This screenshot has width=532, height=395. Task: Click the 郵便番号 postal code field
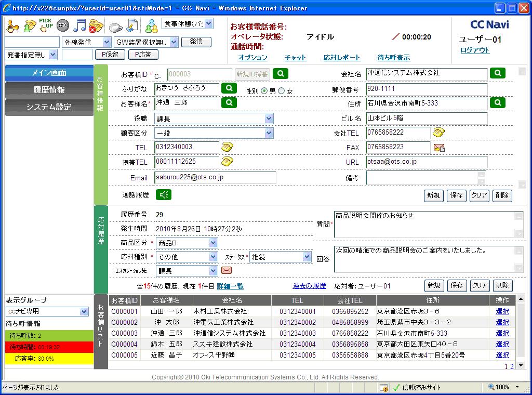427,89
